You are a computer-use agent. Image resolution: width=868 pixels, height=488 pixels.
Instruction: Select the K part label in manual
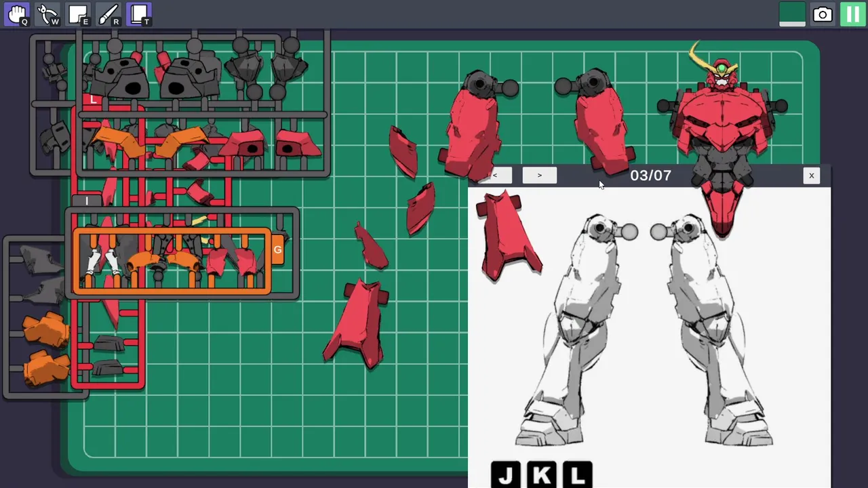coord(541,474)
